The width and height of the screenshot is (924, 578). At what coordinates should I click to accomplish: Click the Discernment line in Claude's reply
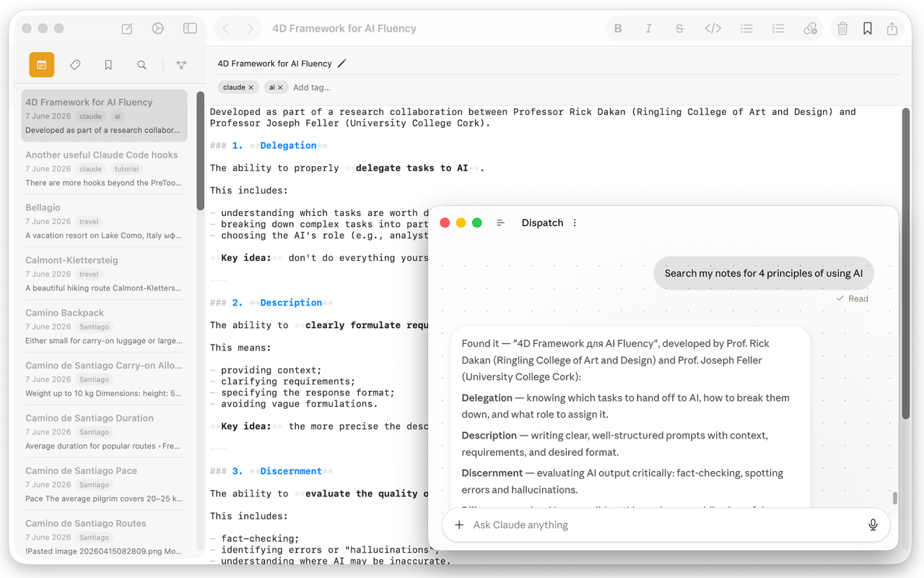[x=622, y=481]
